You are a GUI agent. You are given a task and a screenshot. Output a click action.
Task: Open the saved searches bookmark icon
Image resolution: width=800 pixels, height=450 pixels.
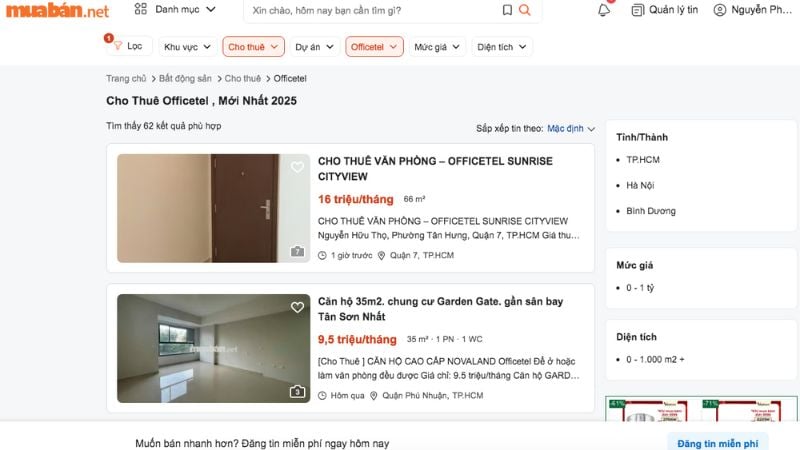pyautogui.click(x=507, y=10)
